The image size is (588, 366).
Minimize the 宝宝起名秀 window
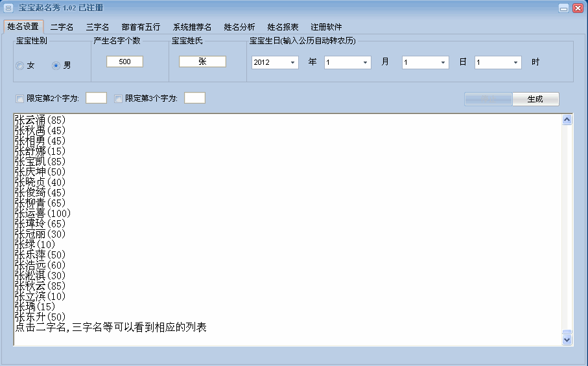point(564,8)
